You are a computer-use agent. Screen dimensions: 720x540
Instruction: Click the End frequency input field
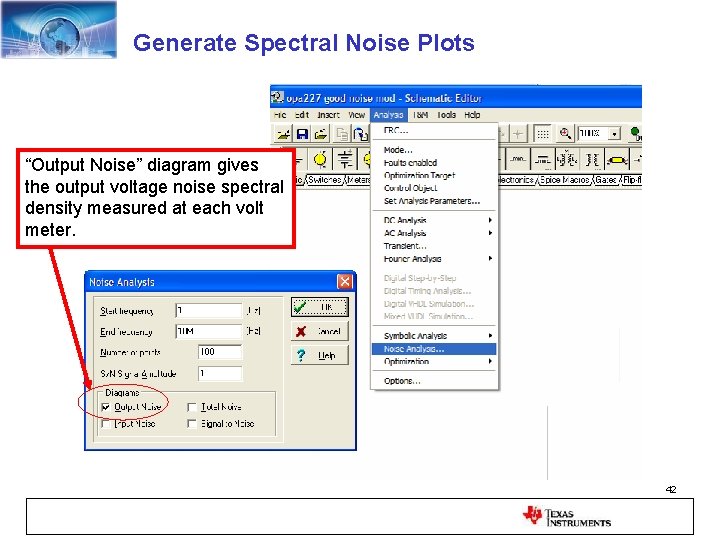pyautogui.click(x=208, y=331)
